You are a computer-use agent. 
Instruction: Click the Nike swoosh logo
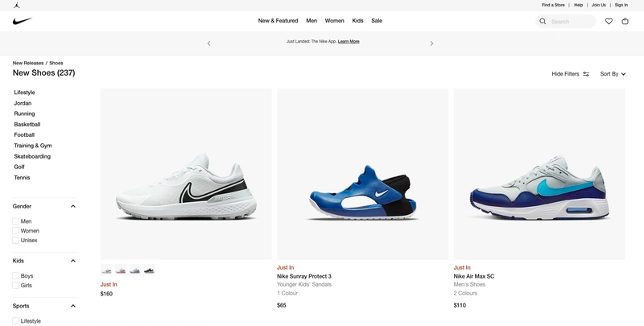coord(23,21)
